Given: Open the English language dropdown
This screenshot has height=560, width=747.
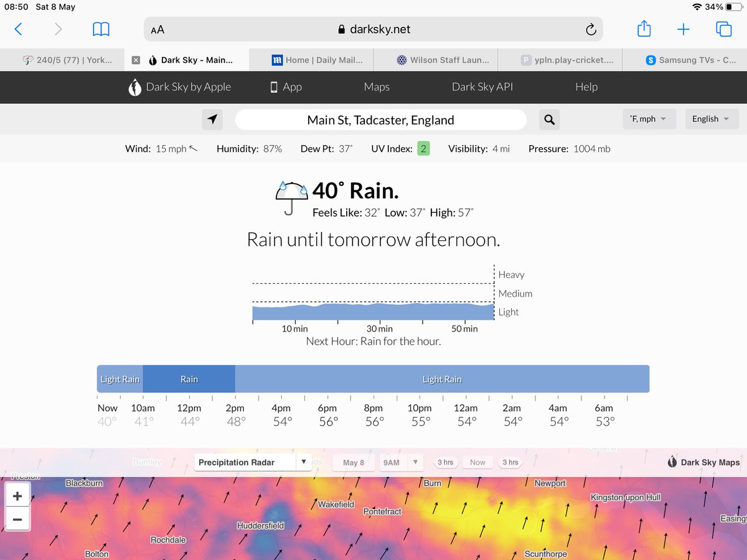Looking at the screenshot, I should (x=712, y=119).
